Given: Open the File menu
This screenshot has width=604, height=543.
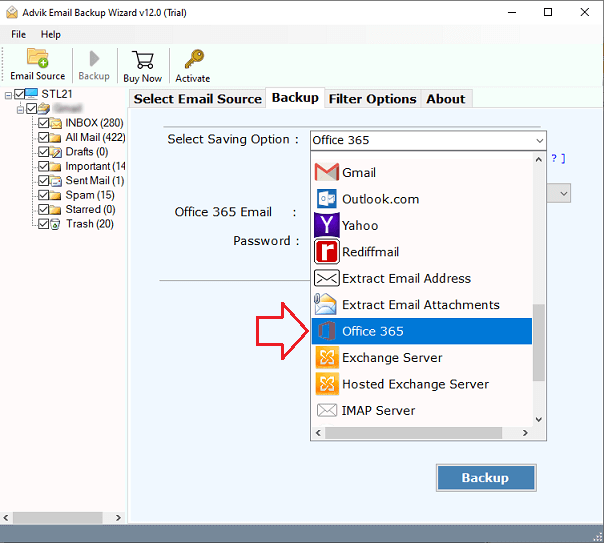Looking at the screenshot, I should [18, 34].
